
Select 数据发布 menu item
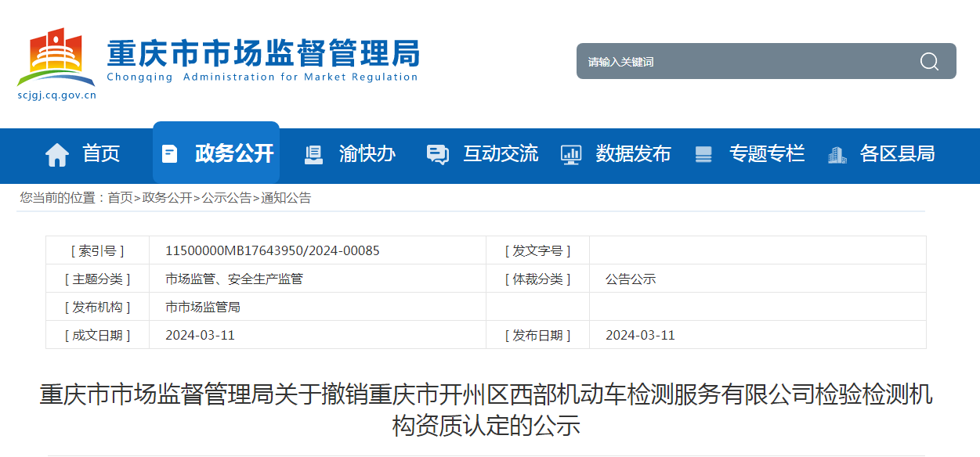(x=633, y=153)
